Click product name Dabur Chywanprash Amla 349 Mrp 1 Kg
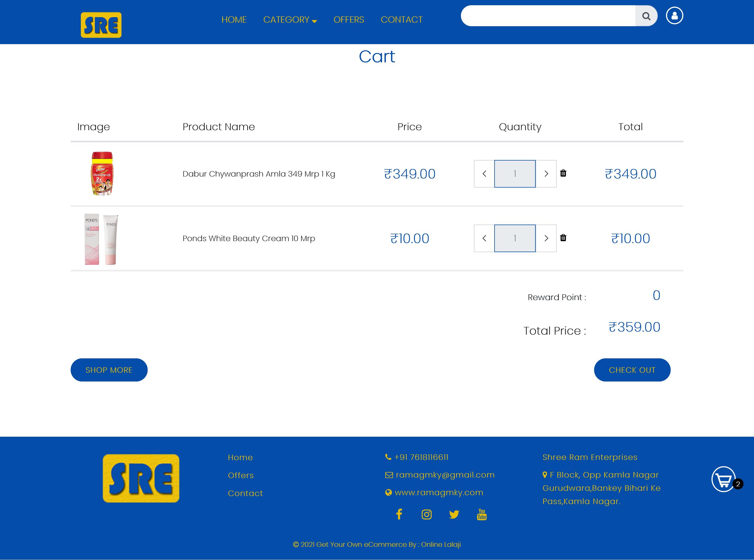Viewport: 754px width, 560px height. 259,174
